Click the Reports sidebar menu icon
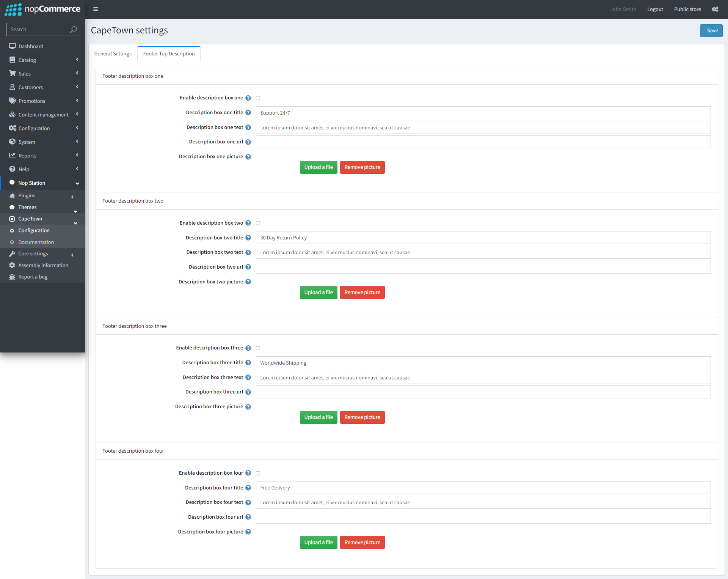Image resolution: width=728 pixels, height=579 pixels. click(x=13, y=156)
